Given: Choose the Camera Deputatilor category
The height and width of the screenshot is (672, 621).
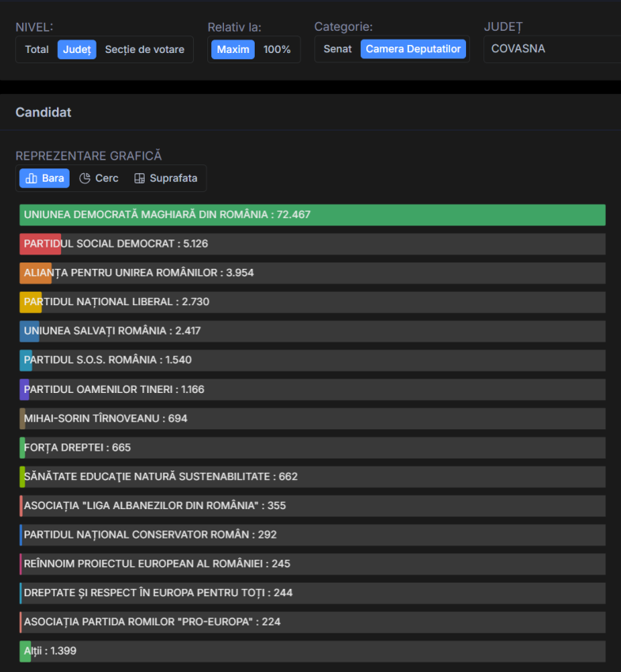Looking at the screenshot, I should click(x=413, y=49).
